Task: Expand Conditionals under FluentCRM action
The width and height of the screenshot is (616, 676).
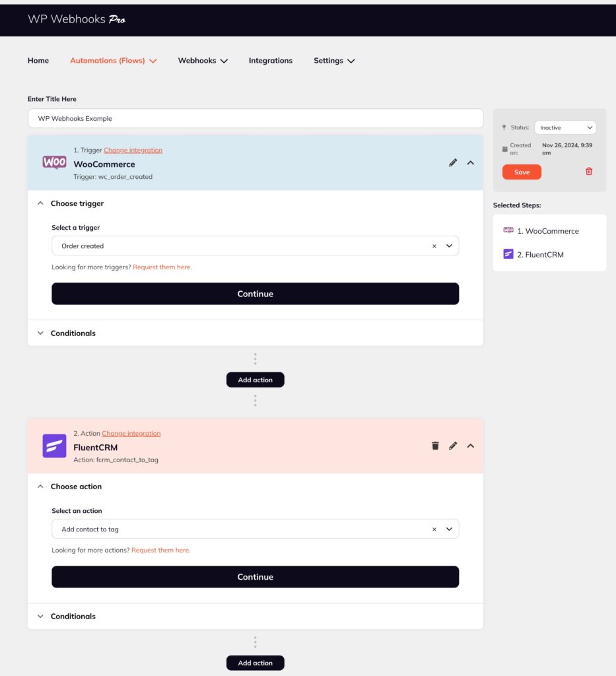Action: pos(40,616)
